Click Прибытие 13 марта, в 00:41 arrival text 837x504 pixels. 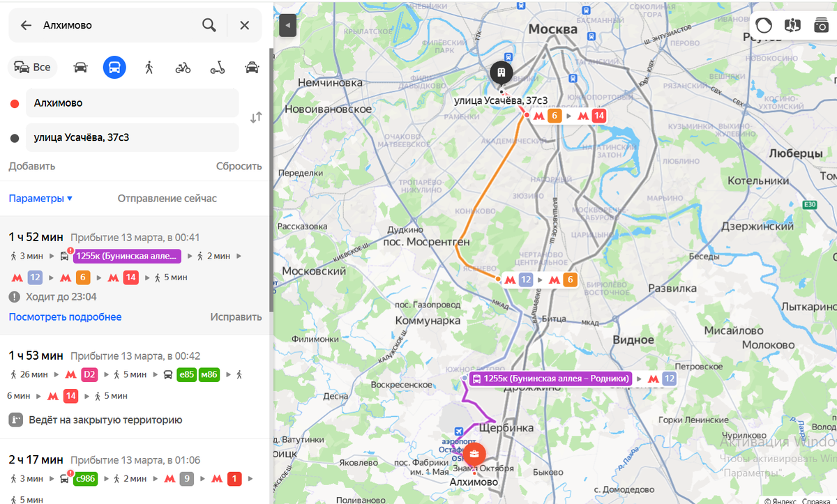[135, 238]
